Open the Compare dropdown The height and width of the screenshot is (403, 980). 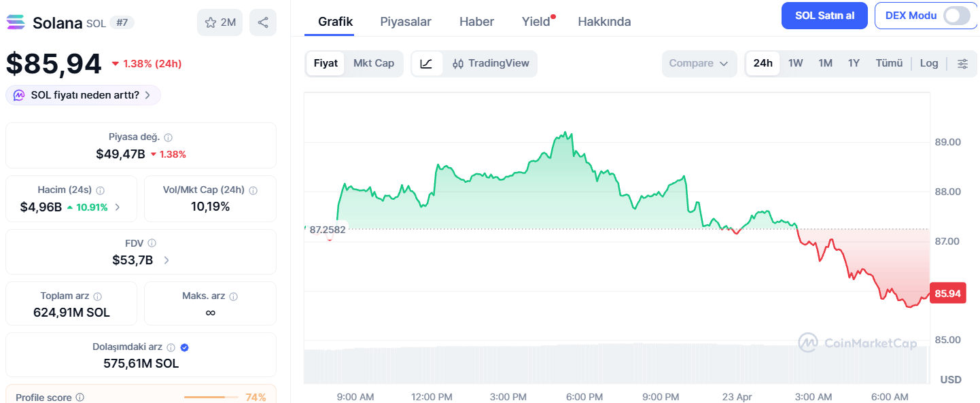(699, 63)
